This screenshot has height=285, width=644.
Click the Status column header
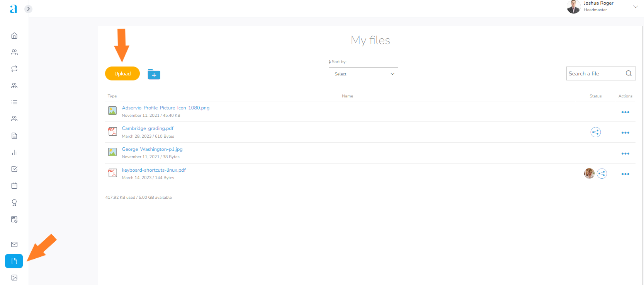click(595, 96)
